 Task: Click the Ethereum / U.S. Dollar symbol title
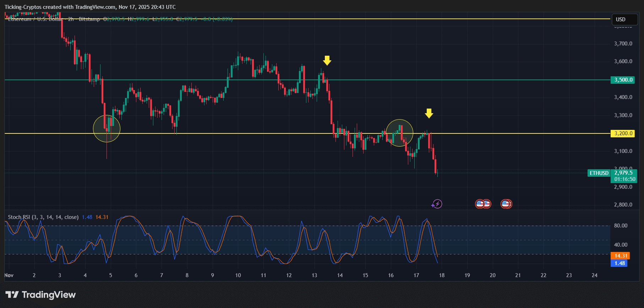(35, 19)
